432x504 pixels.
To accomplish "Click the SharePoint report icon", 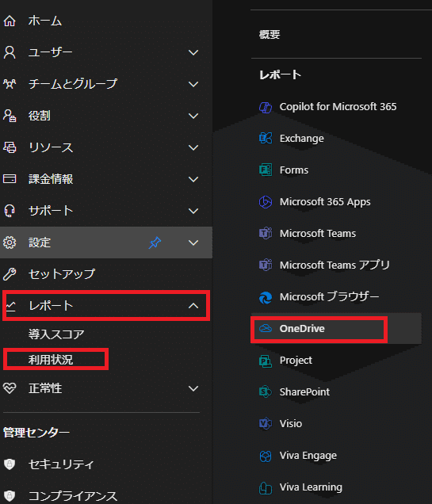I will tap(266, 391).
